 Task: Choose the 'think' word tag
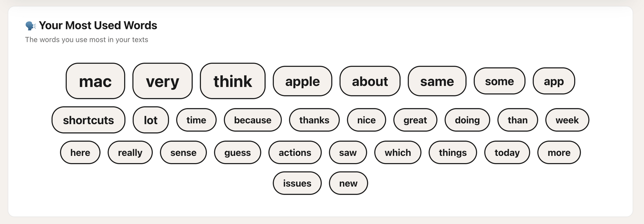(233, 81)
